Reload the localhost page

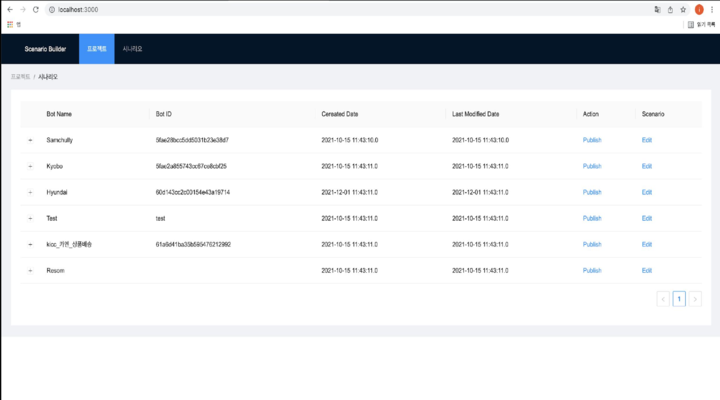[36, 10]
